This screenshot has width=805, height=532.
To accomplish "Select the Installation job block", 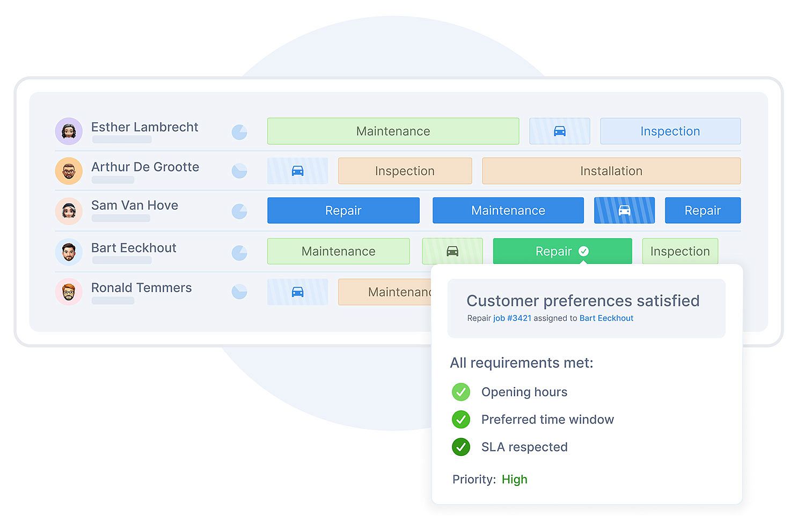I will point(611,171).
